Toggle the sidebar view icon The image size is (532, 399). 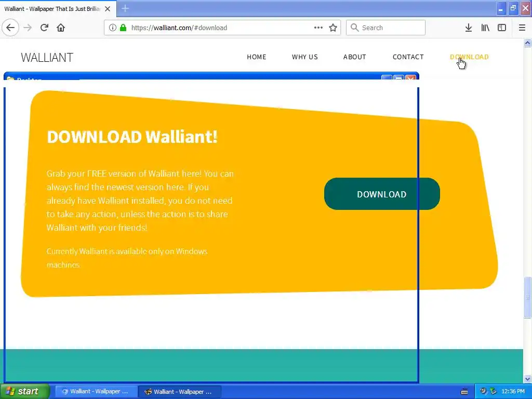[x=502, y=28]
